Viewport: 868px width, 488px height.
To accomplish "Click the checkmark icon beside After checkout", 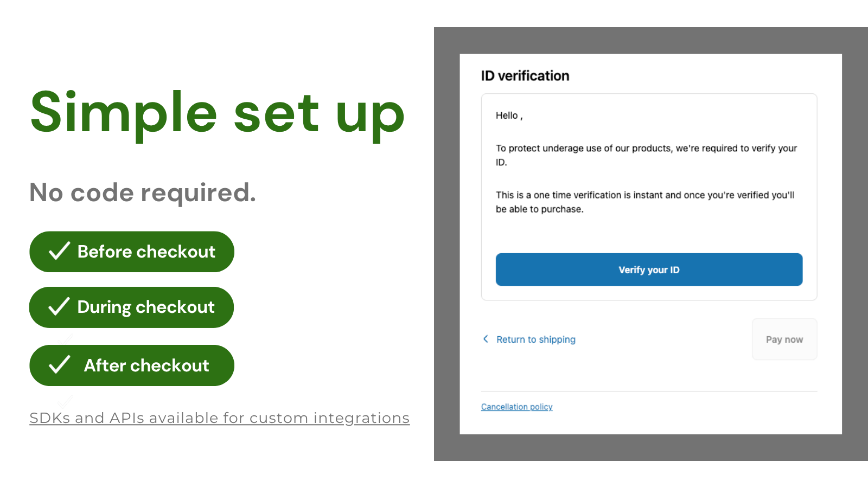I will 59,365.
